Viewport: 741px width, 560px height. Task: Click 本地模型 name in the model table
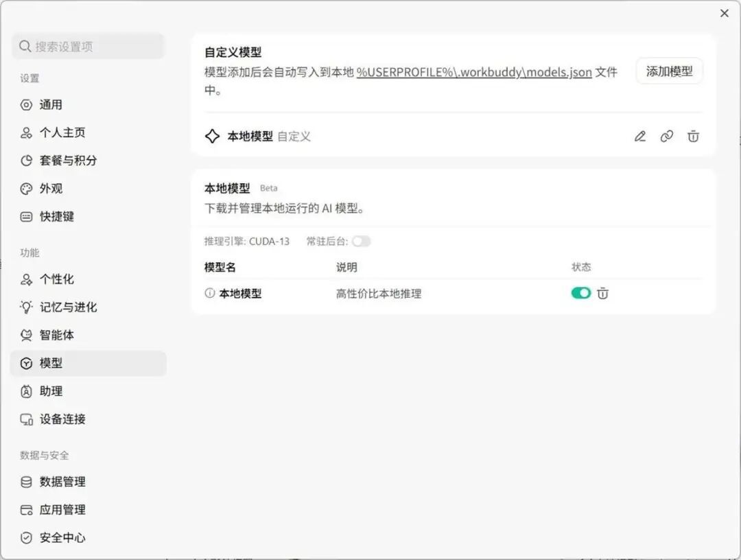(240, 294)
